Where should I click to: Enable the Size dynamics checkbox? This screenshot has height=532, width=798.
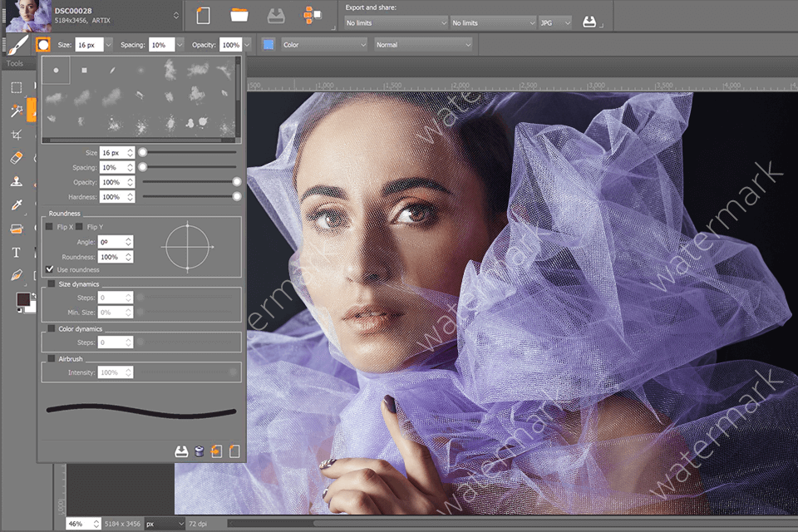point(51,284)
